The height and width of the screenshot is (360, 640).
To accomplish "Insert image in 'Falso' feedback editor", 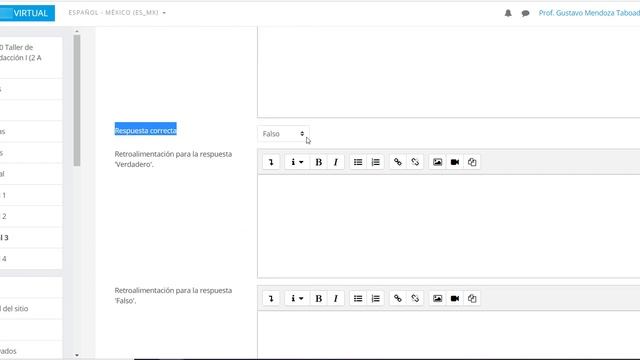I will pos(438,298).
